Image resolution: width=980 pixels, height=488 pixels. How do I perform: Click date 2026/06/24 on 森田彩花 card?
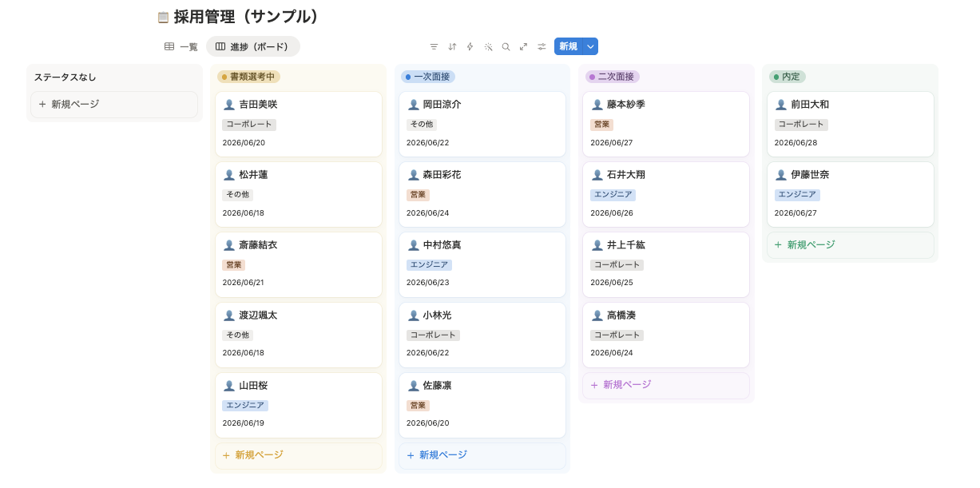pyautogui.click(x=427, y=213)
